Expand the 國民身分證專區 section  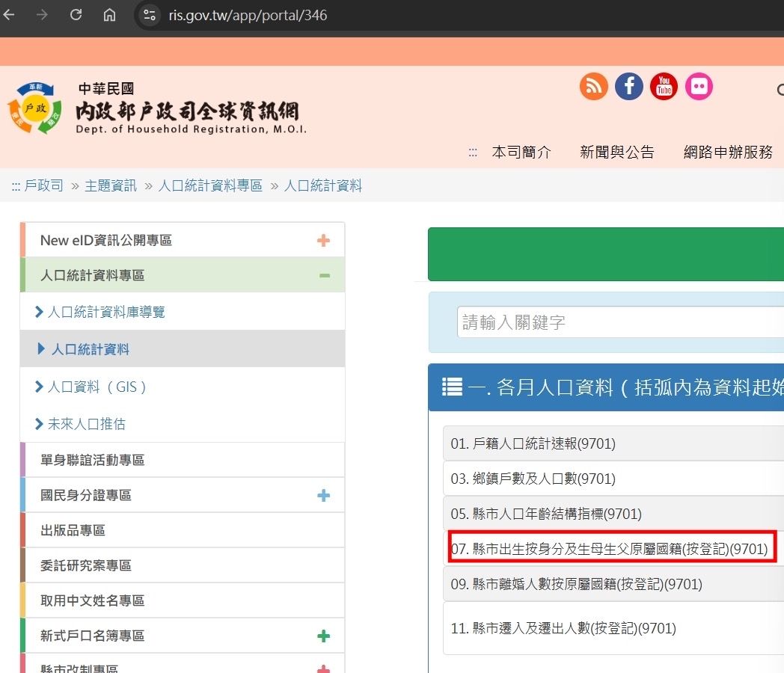pos(323,496)
